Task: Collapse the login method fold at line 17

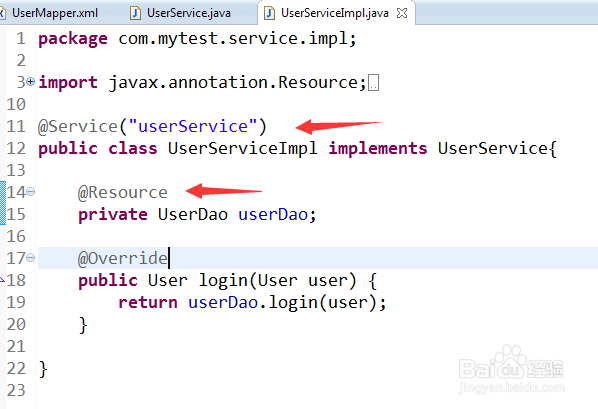Action: [x=31, y=258]
